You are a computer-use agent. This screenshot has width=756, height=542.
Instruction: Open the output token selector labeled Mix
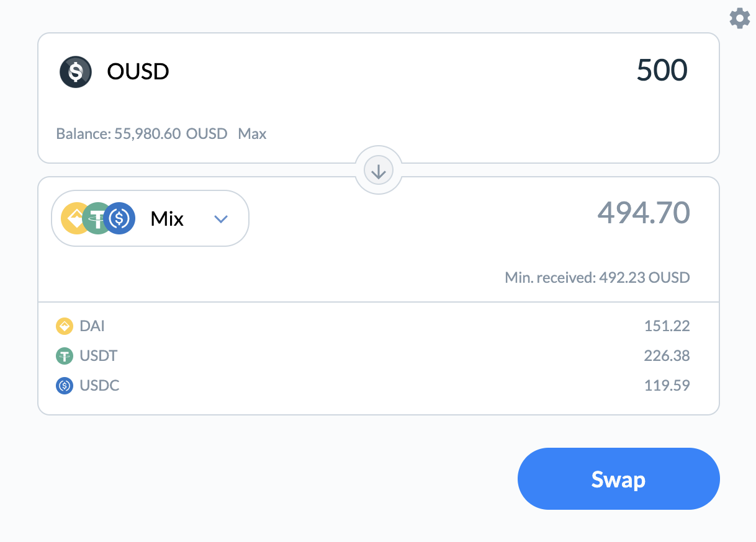pyautogui.click(x=166, y=218)
